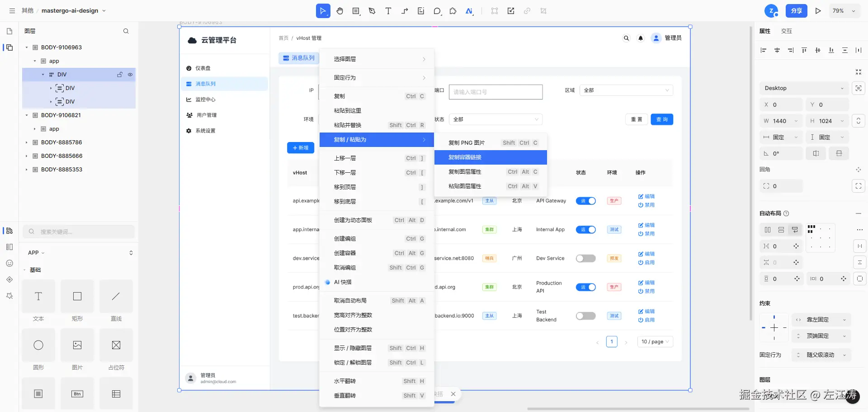Screen dimensions: 868x412
Task: Switch to the 交互 tab
Action: click(787, 31)
